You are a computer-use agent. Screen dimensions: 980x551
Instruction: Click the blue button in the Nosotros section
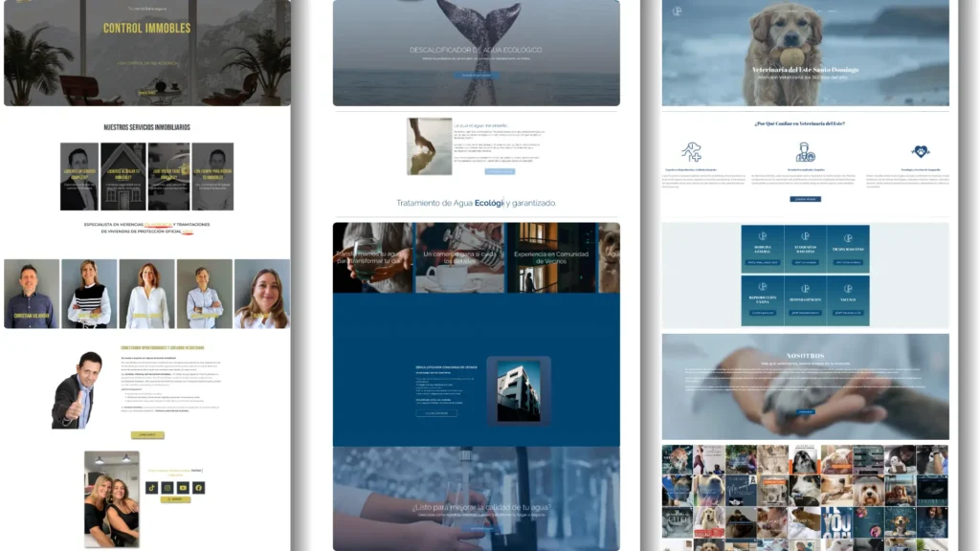click(805, 412)
